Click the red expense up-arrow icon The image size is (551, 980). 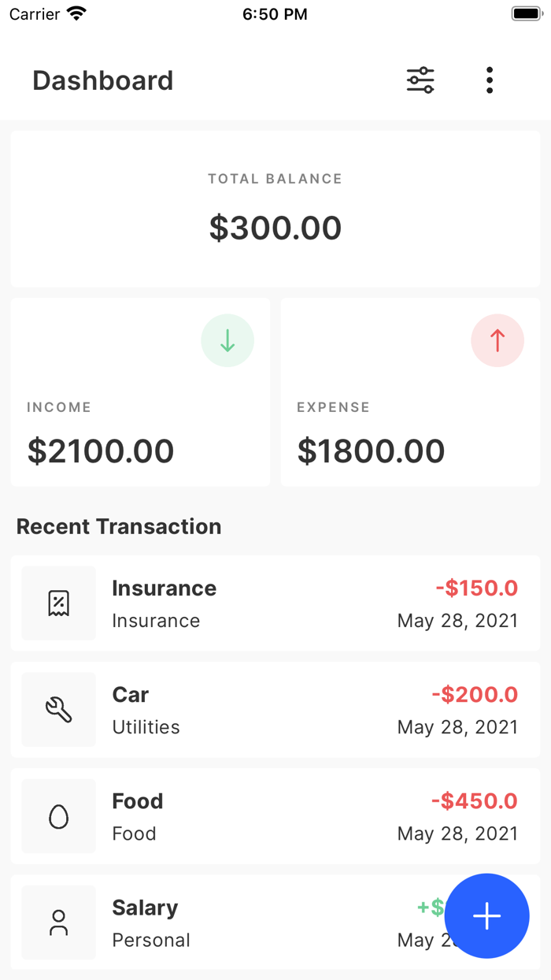click(x=497, y=340)
